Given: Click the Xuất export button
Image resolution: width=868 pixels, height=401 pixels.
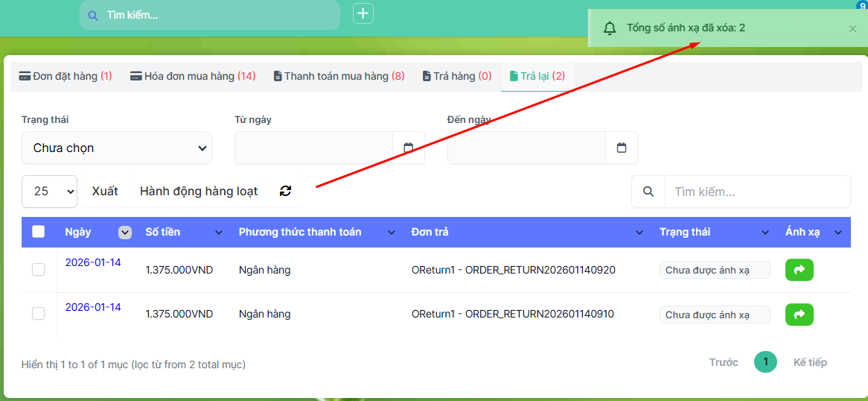Looking at the screenshot, I should point(105,191).
